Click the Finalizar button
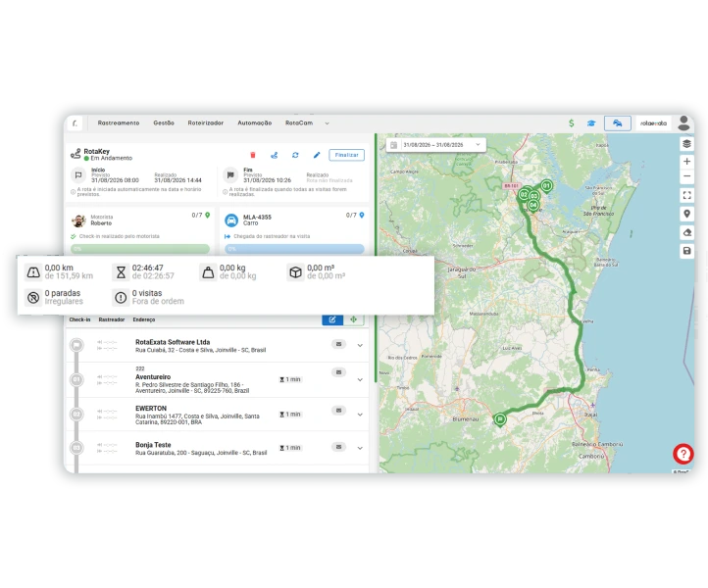 (x=347, y=155)
